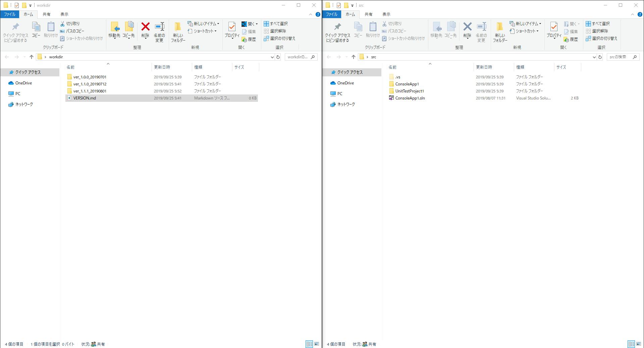Click the refresh icon next to workdir address bar
This screenshot has height=348, width=644.
point(278,57)
